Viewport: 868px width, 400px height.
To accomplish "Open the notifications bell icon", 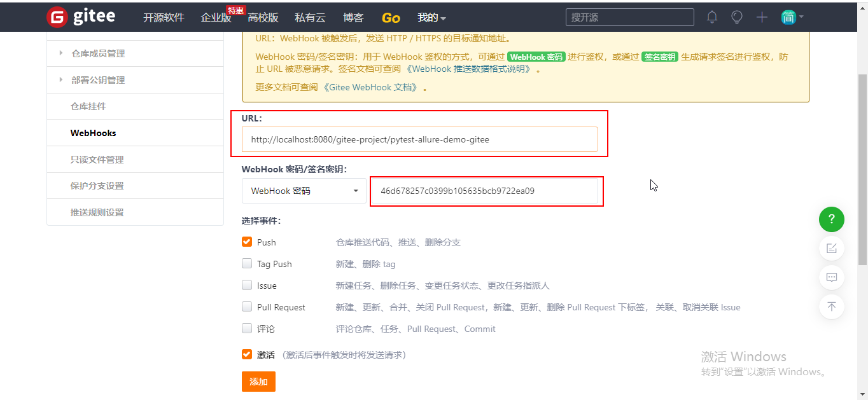I will point(712,17).
